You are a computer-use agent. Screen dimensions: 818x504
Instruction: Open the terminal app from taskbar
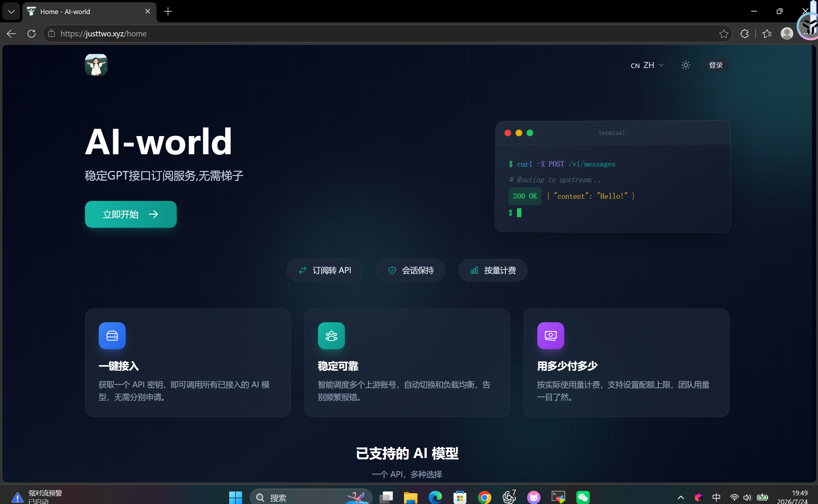pyautogui.click(x=558, y=497)
